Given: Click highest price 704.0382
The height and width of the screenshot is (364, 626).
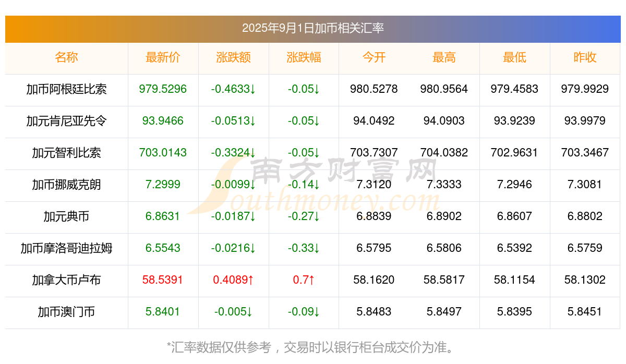Looking at the screenshot, I should pyautogui.click(x=444, y=153).
